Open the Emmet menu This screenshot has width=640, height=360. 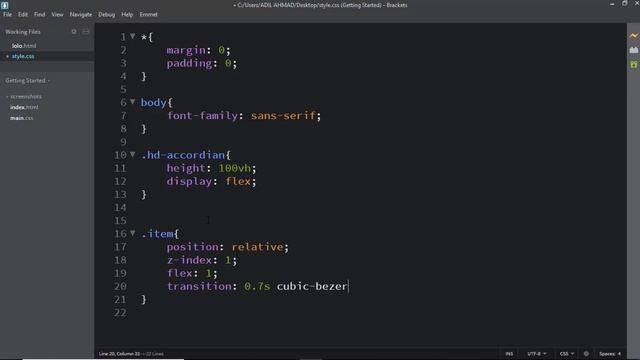(149, 14)
